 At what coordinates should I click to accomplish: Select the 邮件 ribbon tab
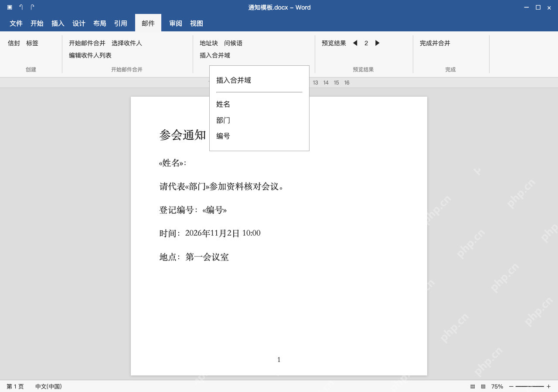point(148,23)
